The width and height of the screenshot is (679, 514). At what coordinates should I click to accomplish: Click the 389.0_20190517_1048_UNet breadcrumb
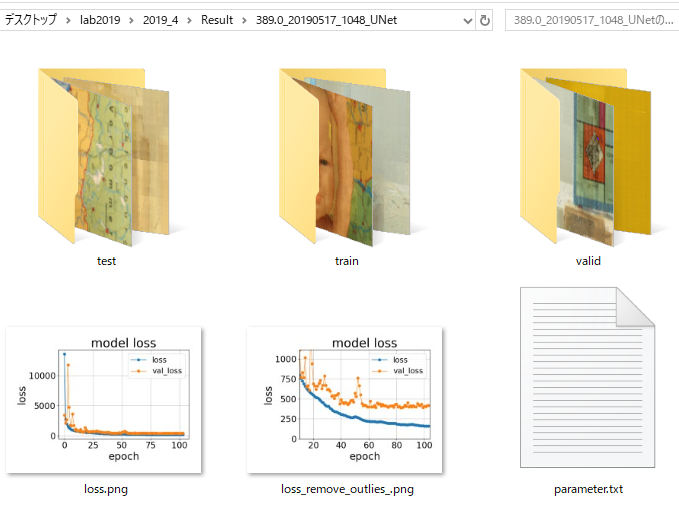coord(326,20)
